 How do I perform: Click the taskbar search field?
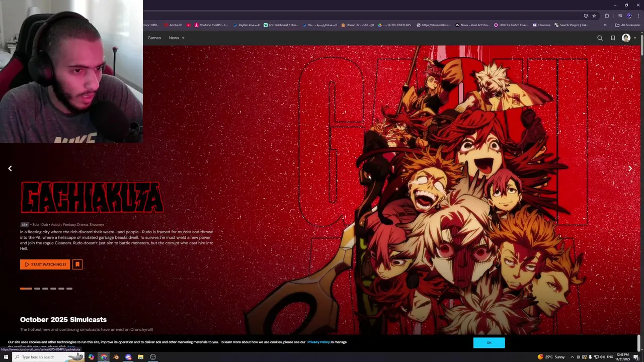coord(48,357)
